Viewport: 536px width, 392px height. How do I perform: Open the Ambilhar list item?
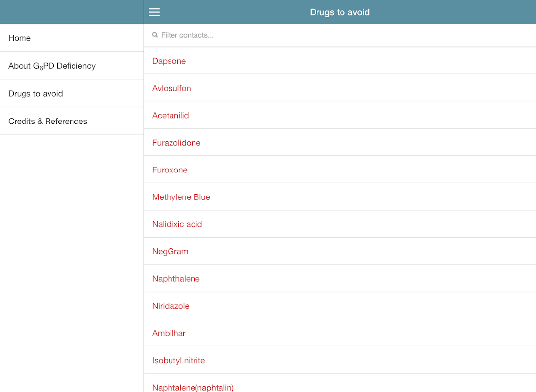click(169, 333)
